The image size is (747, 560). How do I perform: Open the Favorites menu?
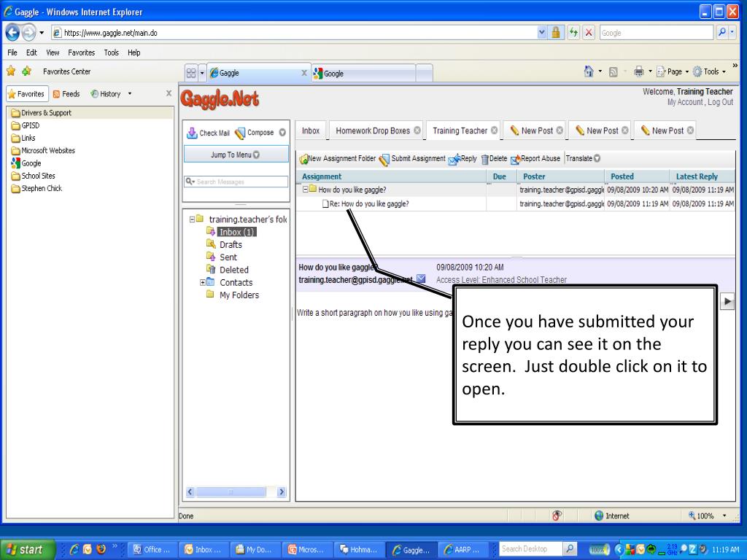[82, 52]
